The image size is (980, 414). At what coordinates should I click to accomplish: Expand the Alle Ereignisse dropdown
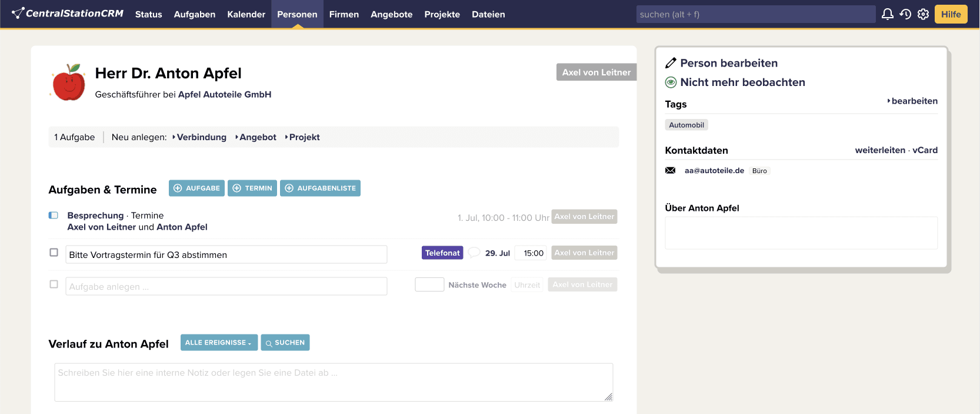click(219, 343)
